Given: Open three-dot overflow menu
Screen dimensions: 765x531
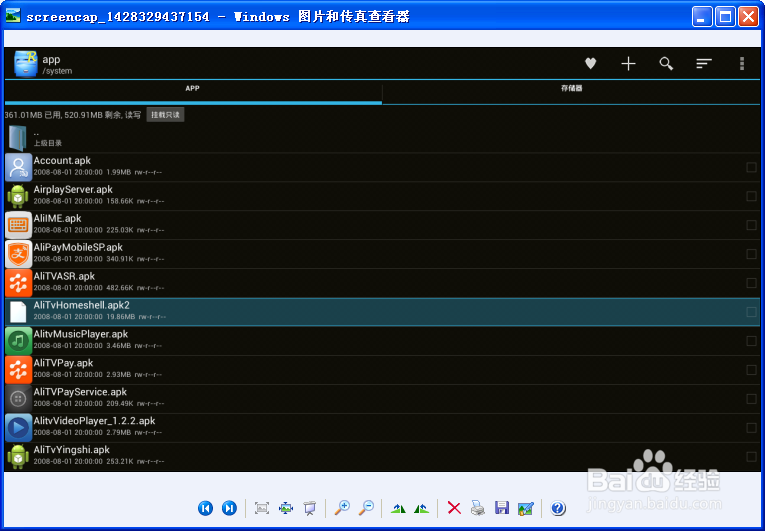Looking at the screenshot, I should 742,63.
